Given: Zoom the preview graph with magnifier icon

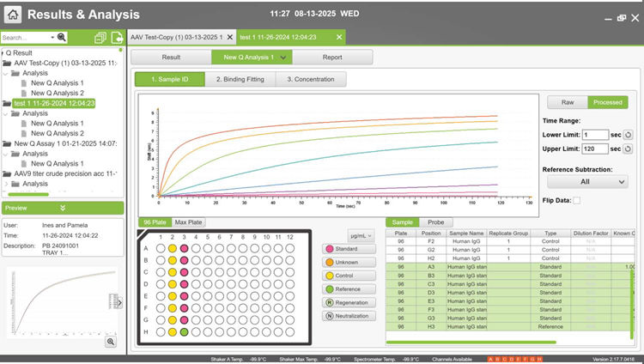Looking at the screenshot, I should 111,342.
